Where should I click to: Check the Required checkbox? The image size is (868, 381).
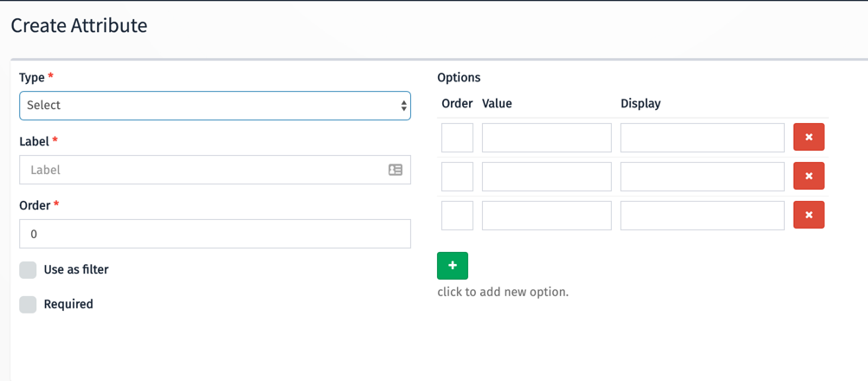coord(29,305)
